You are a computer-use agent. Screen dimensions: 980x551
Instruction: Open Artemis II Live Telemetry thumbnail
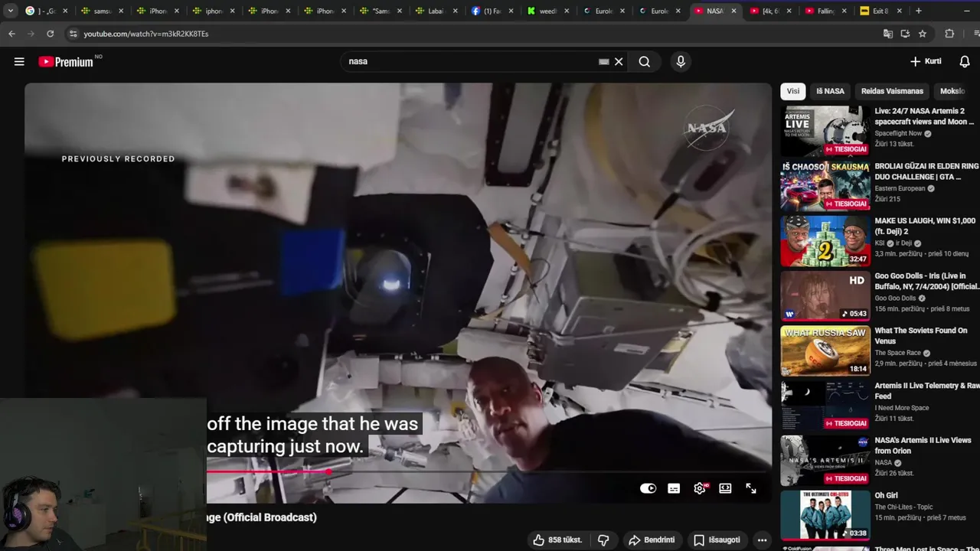pos(825,406)
